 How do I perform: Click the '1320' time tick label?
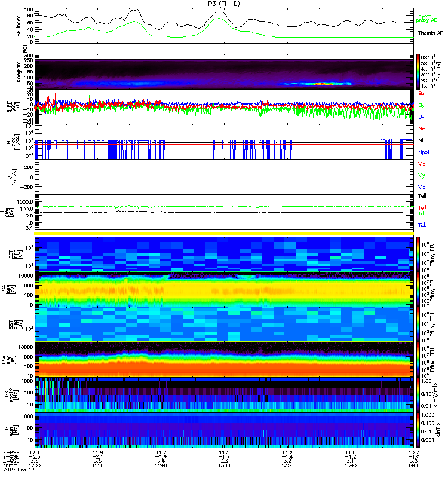(287, 465)
